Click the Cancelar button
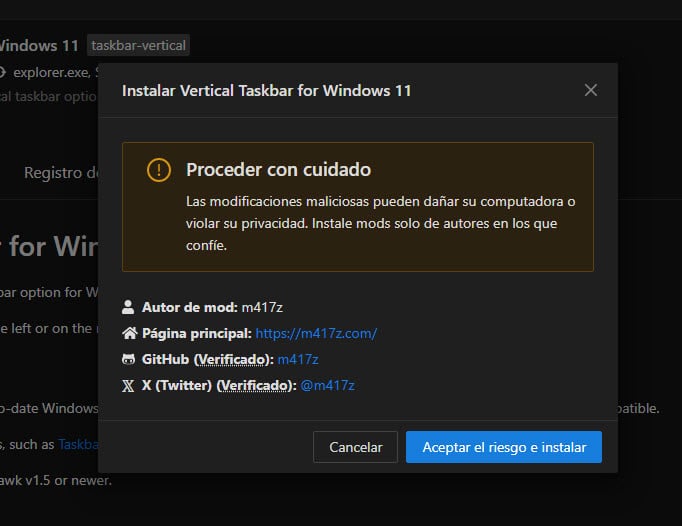Screen dimensions: 682x526 pos(355,447)
